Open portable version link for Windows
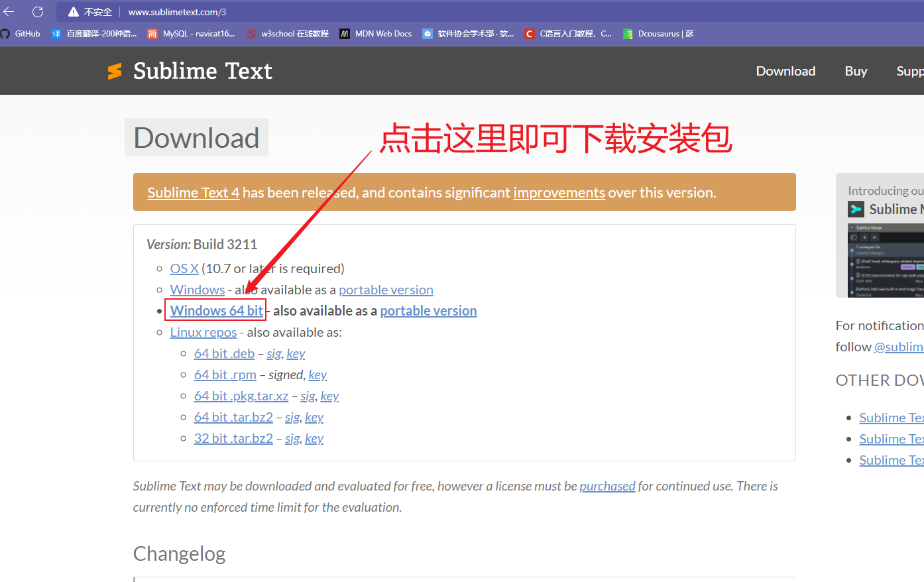This screenshot has height=582, width=924. 386,290
